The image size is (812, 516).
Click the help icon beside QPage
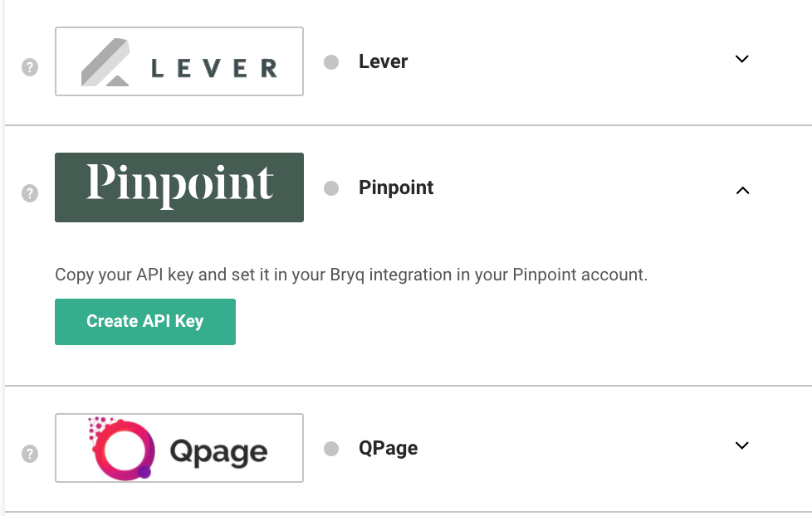pos(30,454)
